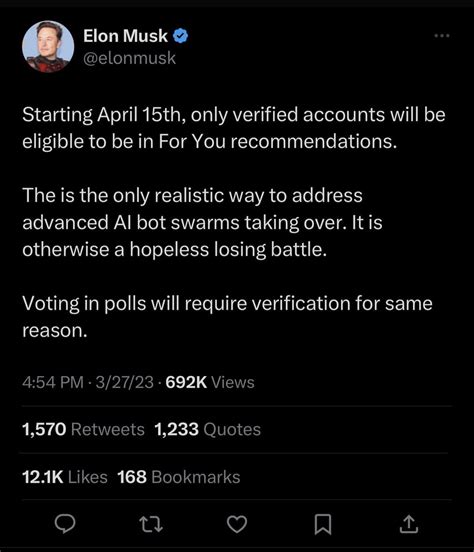Click the blue verified checkmark badge

pyautogui.click(x=181, y=36)
